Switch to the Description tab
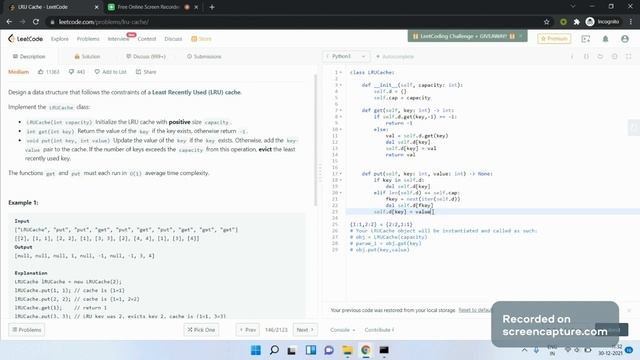Image resolution: width=640 pixels, height=360 pixels. click(29, 56)
